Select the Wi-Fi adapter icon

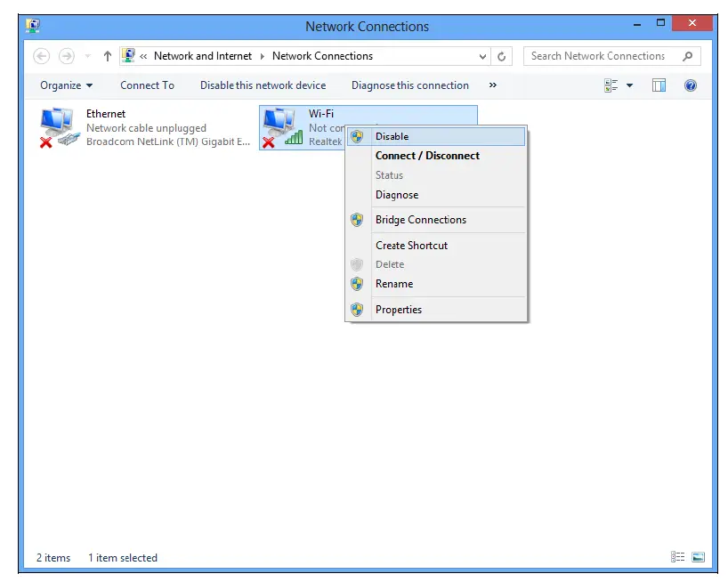coord(281,128)
